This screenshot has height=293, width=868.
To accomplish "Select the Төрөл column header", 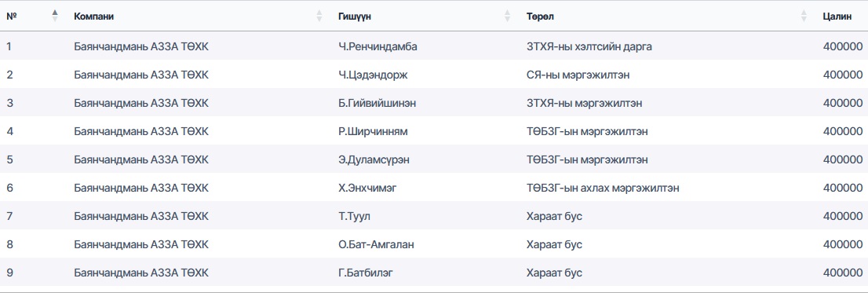I will click(540, 16).
